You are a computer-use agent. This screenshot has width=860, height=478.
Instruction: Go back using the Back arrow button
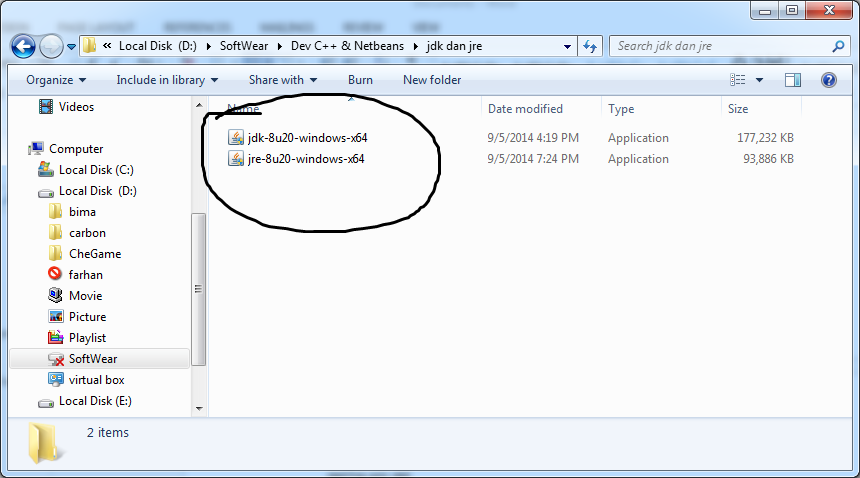(23, 47)
